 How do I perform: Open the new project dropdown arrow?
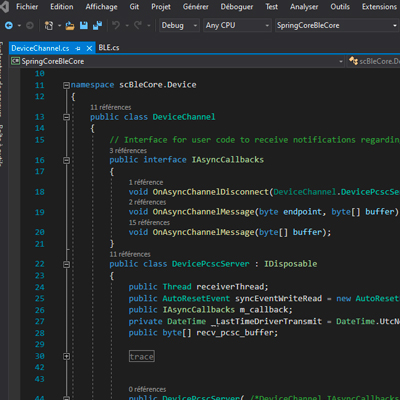click(x=59, y=26)
